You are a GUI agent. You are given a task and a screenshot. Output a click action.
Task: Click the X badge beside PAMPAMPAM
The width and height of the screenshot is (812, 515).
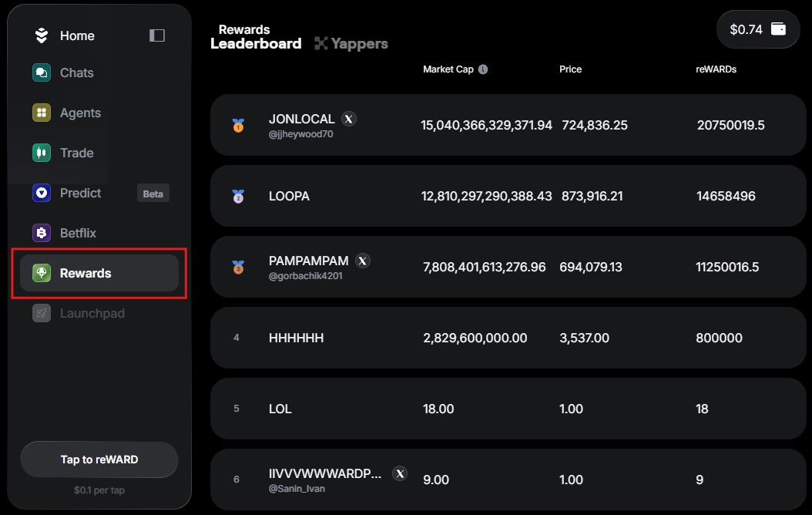(363, 261)
